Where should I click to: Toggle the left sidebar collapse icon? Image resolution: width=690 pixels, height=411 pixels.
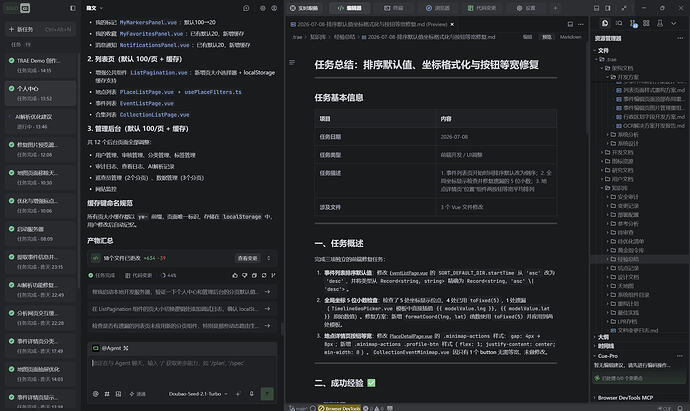[x=73, y=8]
